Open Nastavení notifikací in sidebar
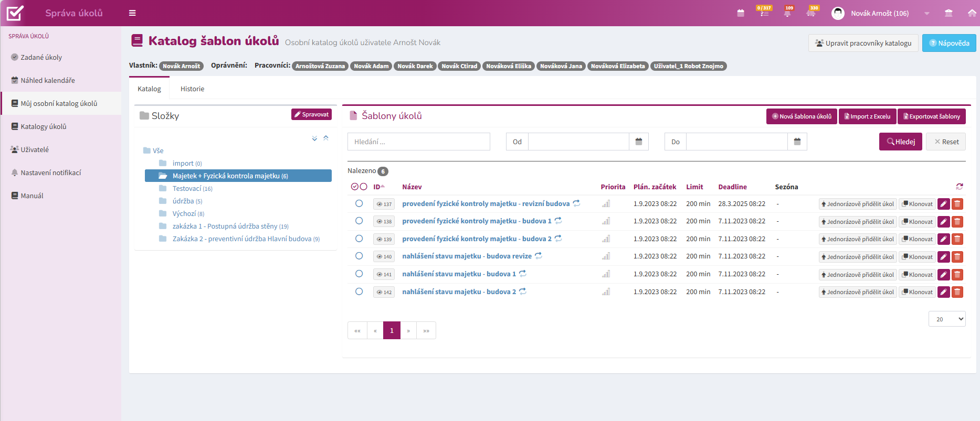 (x=50, y=172)
